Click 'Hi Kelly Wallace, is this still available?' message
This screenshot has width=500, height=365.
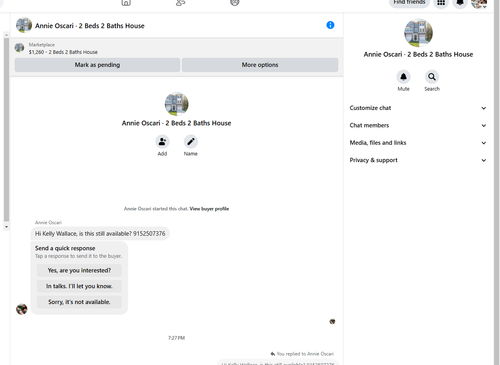(100, 233)
